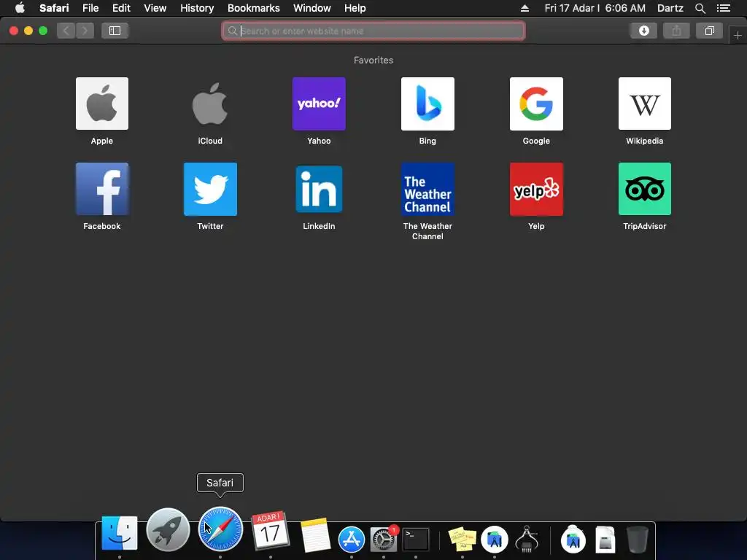Image resolution: width=747 pixels, height=560 pixels.
Task: Click the Safari icon in the Dock
Action: 220,529
